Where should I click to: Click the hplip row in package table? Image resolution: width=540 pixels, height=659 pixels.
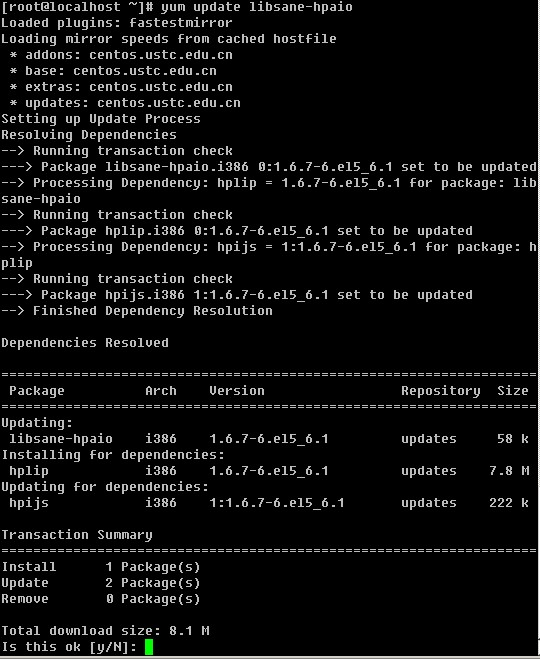[x=269, y=471]
